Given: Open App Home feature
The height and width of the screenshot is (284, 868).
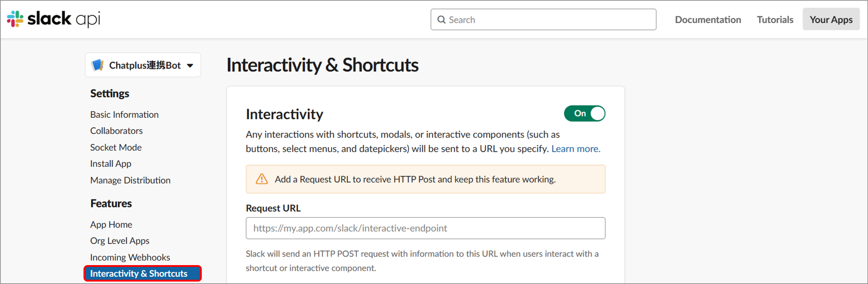Looking at the screenshot, I should tap(111, 224).
